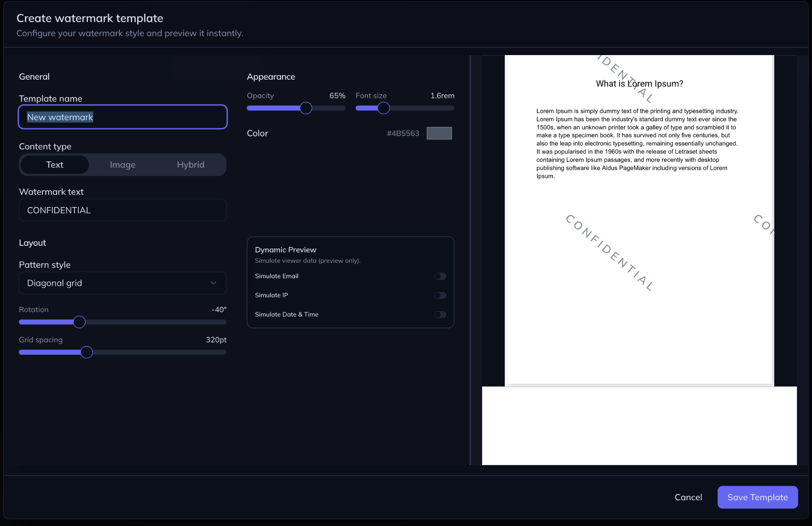Open the color swatch picker
Screen dimensions: 812x526
point(439,133)
